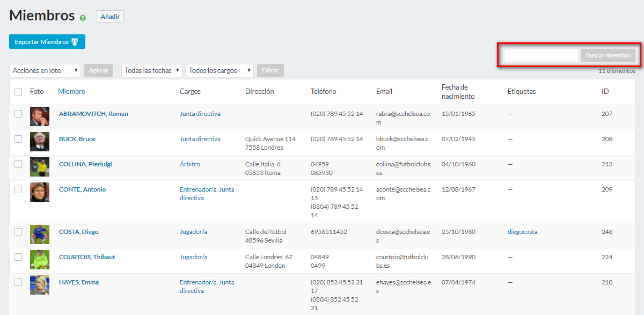Sort by the Miembro column header
This screenshot has height=315, width=644.
coord(71,92)
